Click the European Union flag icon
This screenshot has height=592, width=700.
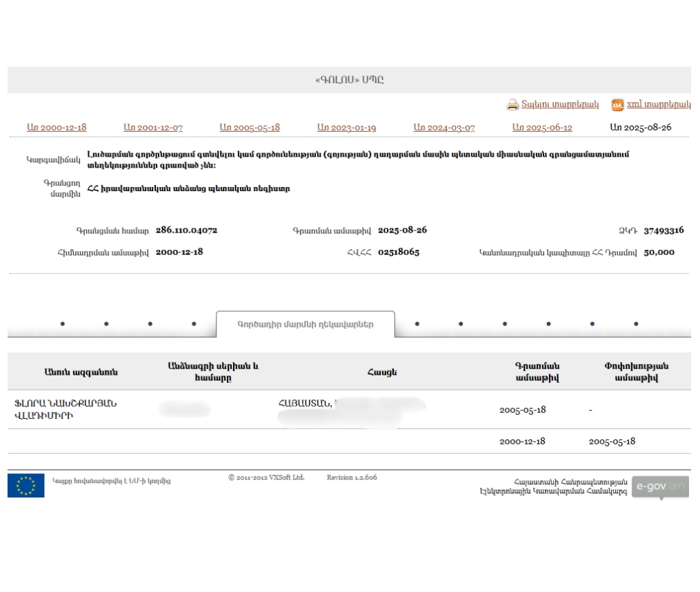(26, 485)
